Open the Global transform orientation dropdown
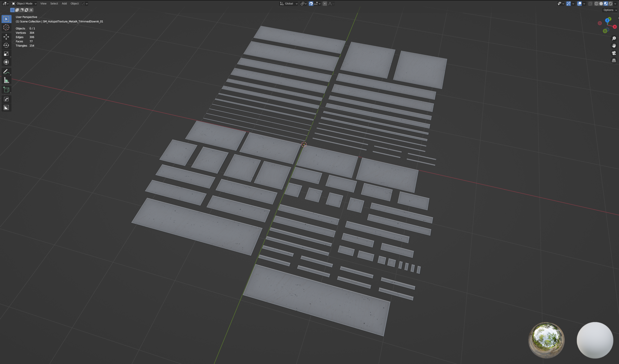 289,4
